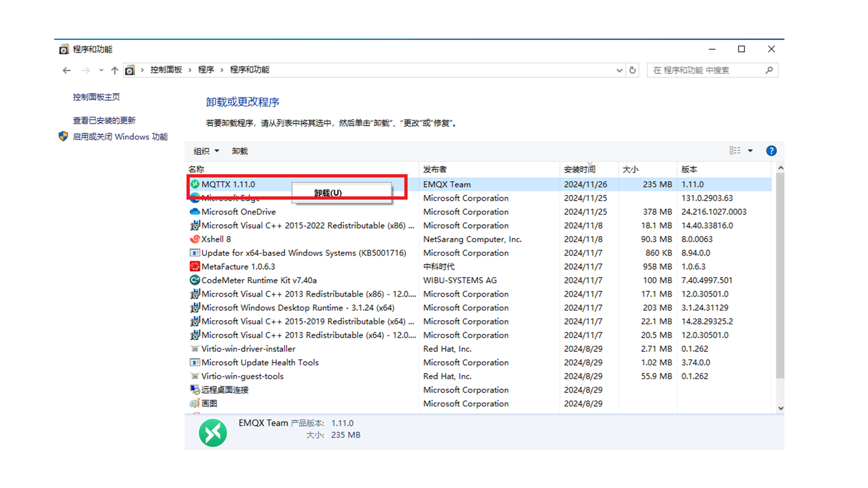Click the scrollbar up arrow

(x=780, y=168)
